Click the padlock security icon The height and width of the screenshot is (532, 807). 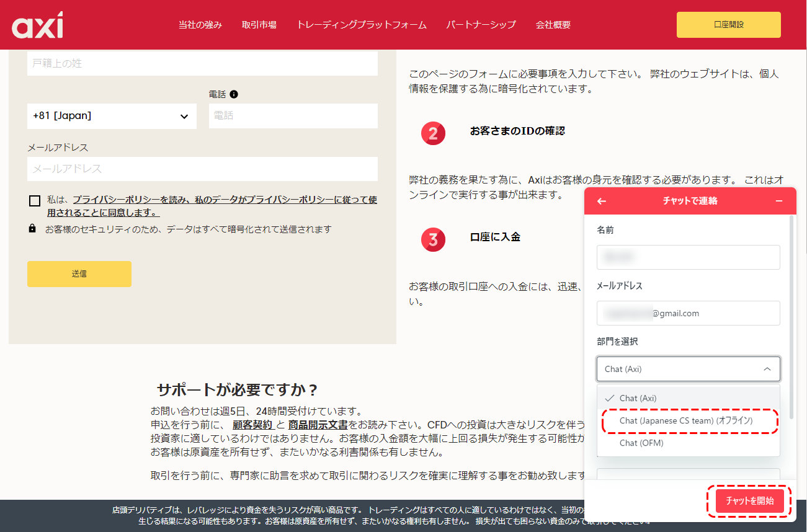click(32, 229)
